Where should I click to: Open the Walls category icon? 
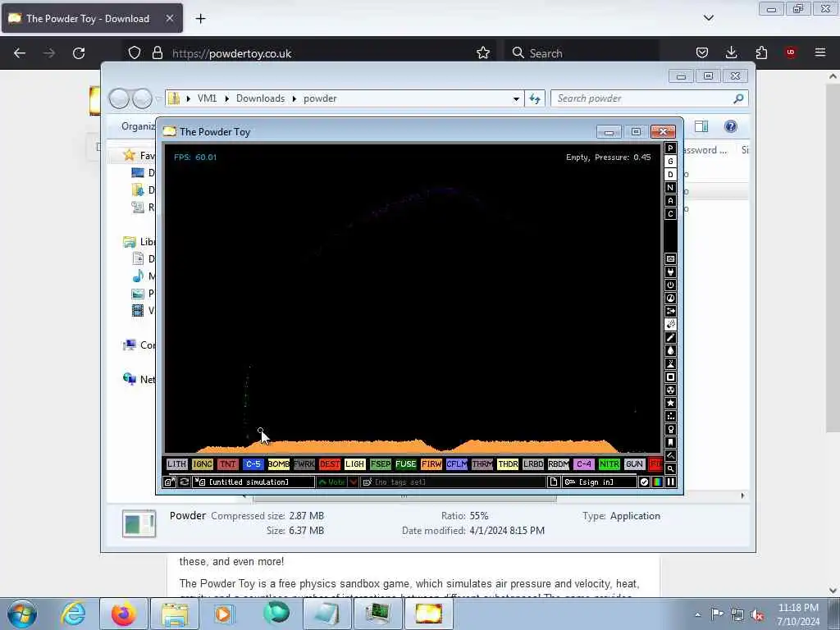(670, 258)
